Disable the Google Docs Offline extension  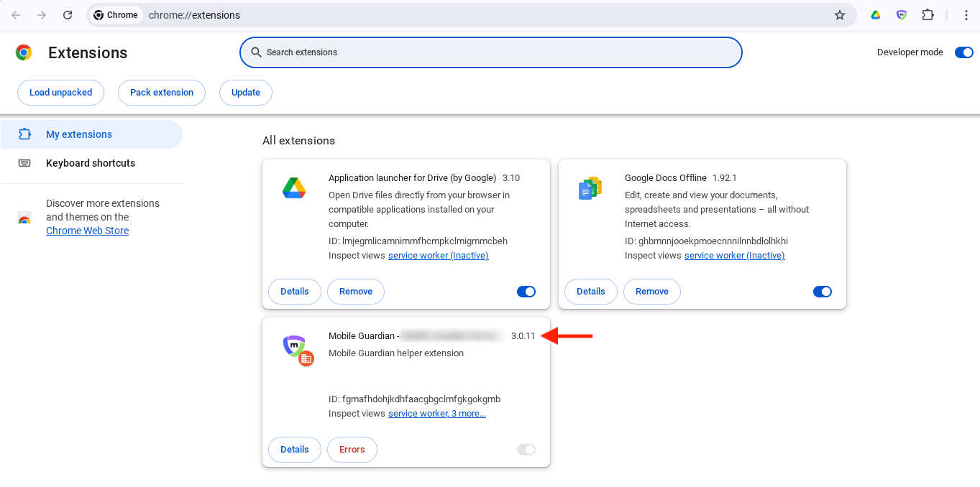(823, 292)
